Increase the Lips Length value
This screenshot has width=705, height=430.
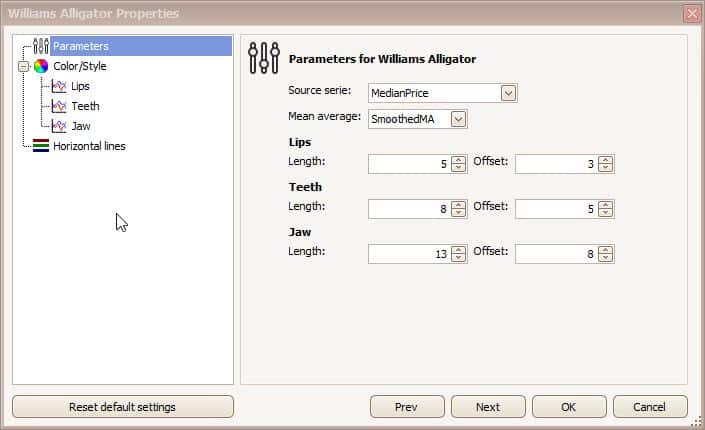458,159
